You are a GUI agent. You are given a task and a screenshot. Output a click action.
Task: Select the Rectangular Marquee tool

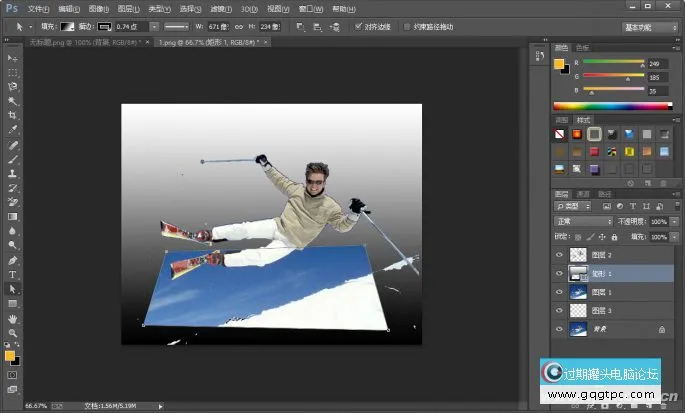pyautogui.click(x=13, y=74)
